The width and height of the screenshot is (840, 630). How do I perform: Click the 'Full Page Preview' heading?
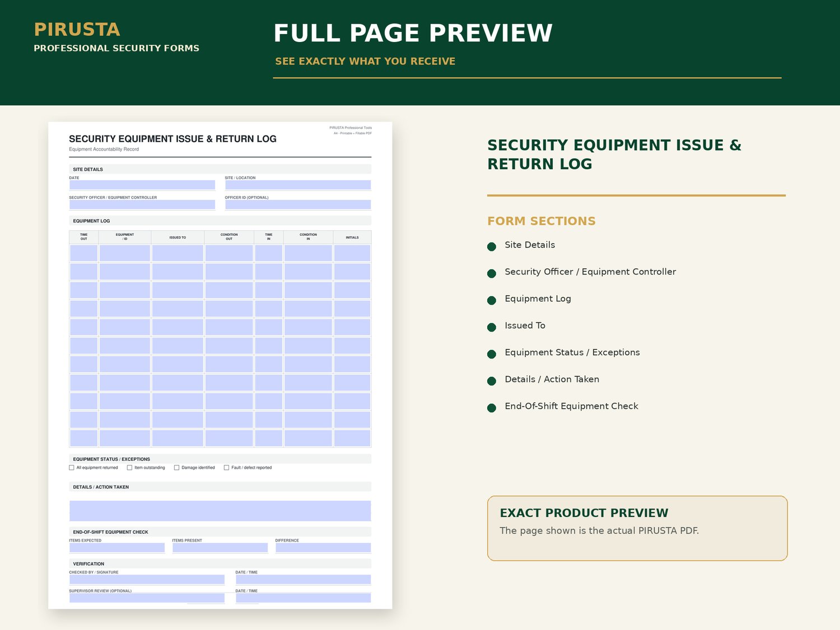pyautogui.click(x=413, y=33)
